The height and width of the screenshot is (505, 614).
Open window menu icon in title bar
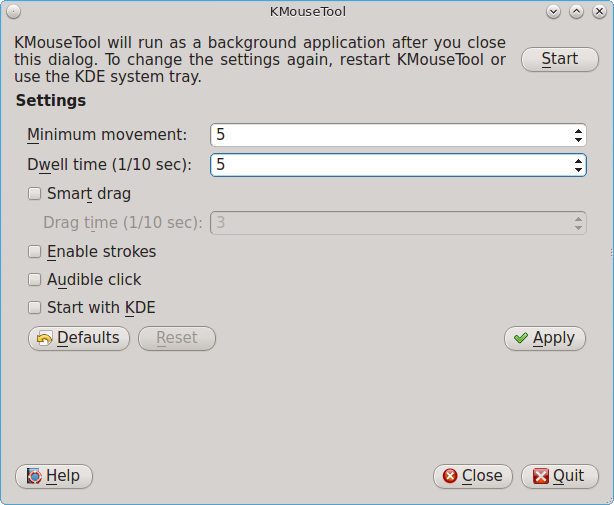(13, 12)
